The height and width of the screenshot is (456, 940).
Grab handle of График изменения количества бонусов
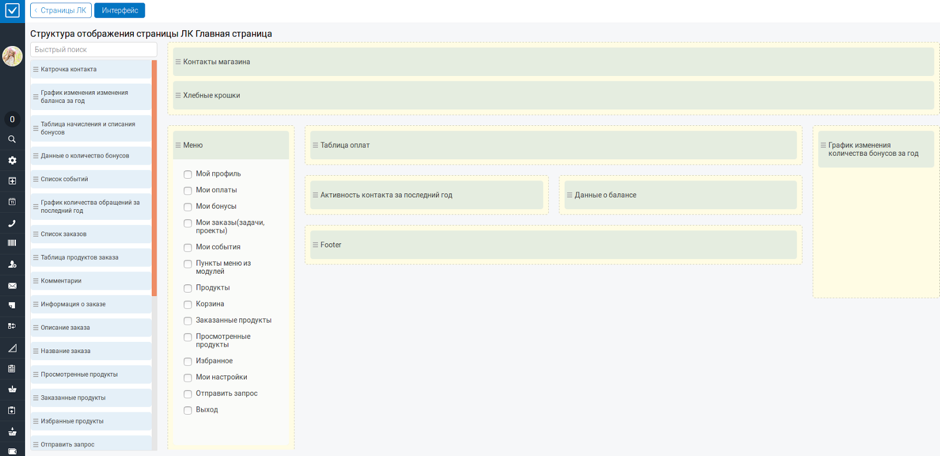pos(823,144)
